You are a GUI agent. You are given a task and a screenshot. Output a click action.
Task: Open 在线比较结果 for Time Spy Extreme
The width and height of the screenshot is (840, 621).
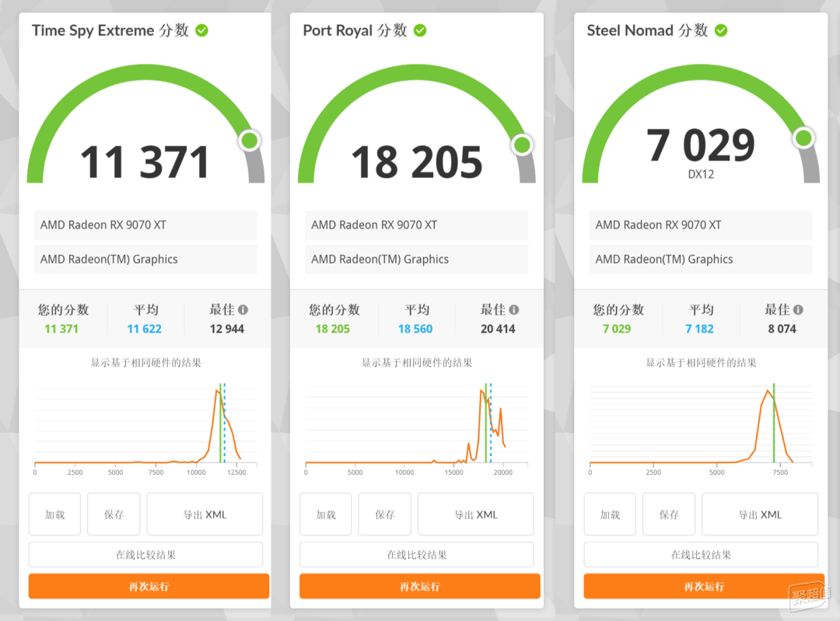145,555
